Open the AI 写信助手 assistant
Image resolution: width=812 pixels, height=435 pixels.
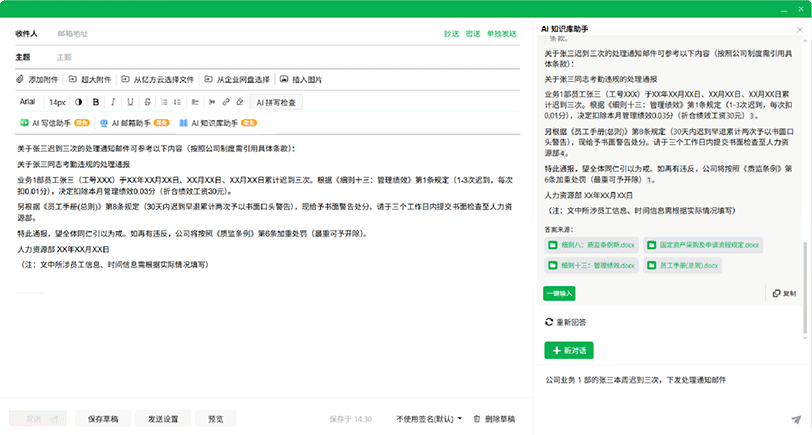coord(52,123)
